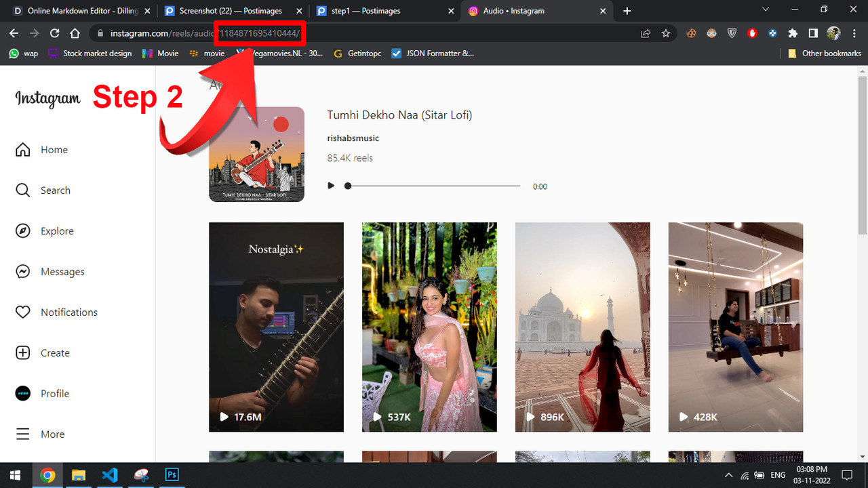The width and height of the screenshot is (868, 488).
Task: Close the step1 Postimages tab
Action: 452,11
